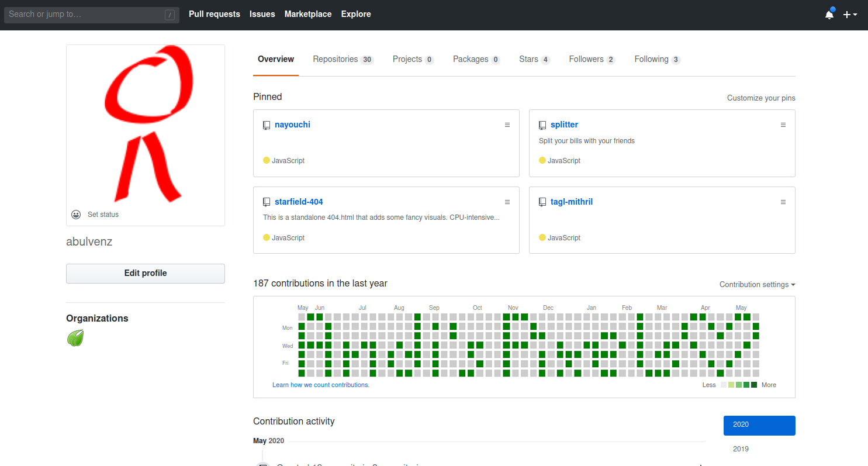Open Set status via the smiley icon

[76, 215]
